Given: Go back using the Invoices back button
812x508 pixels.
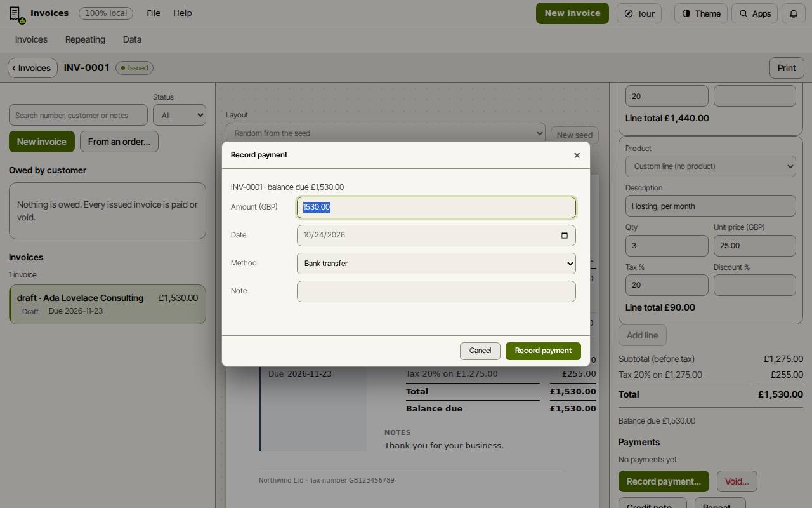Looking at the screenshot, I should tap(32, 68).
